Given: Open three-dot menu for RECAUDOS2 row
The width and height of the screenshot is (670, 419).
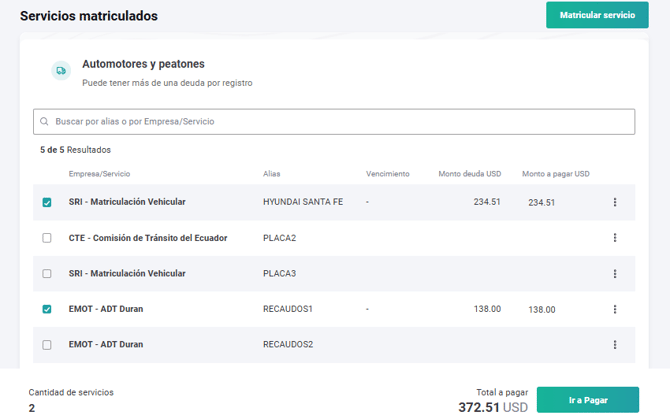Looking at the screenshot, I should coord(614,344).
